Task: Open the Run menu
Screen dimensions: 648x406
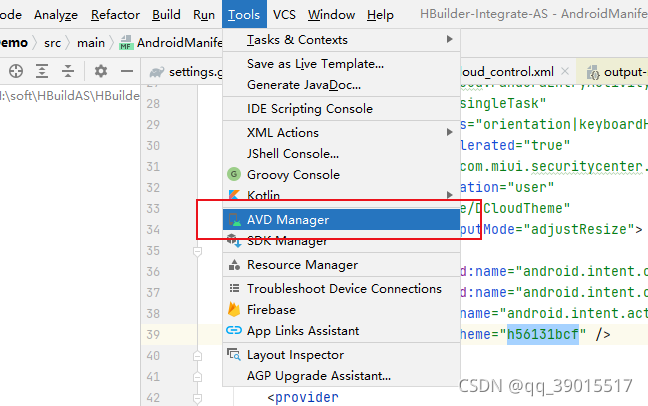Action: (204, 15)
